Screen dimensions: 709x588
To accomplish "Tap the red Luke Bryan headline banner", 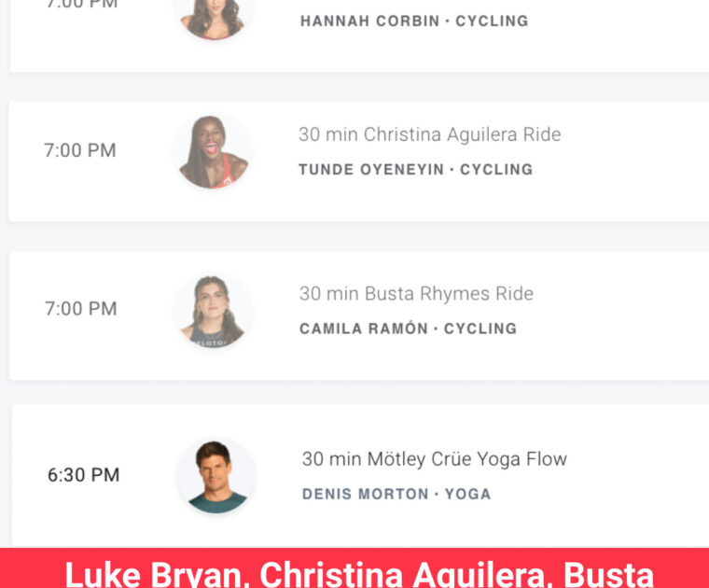I will (x=354, y=569).
